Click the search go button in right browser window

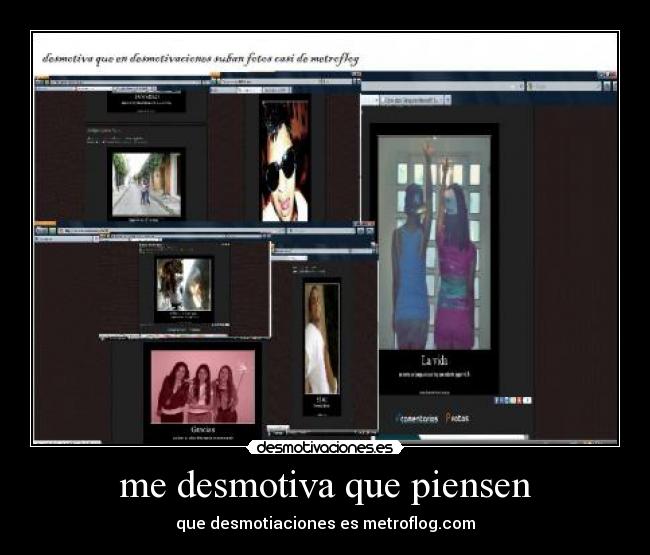click(x=606, y=86)
